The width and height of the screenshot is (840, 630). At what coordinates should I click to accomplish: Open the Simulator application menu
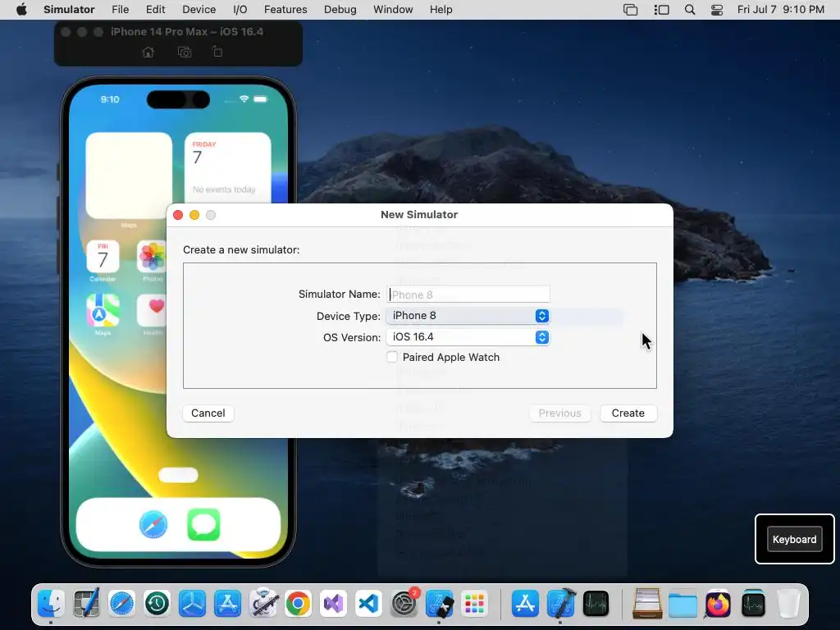[69, 10]
